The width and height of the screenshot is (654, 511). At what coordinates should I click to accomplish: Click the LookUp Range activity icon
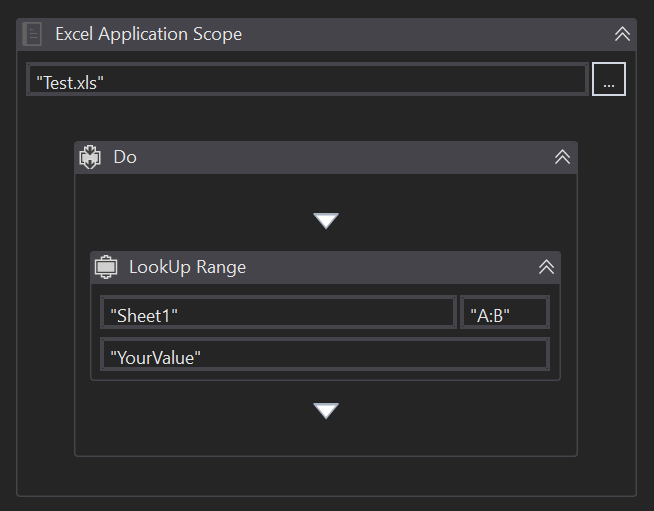(106, 267)
